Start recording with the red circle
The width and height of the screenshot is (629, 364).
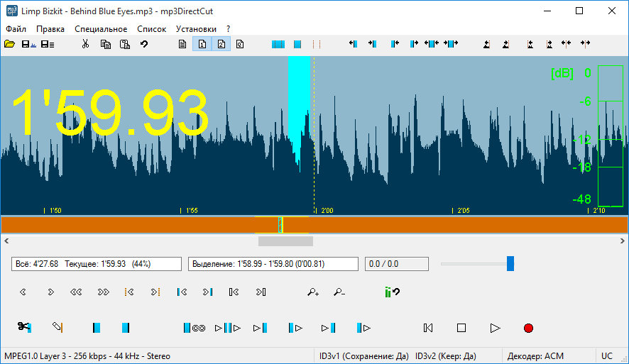coord(528,328)
